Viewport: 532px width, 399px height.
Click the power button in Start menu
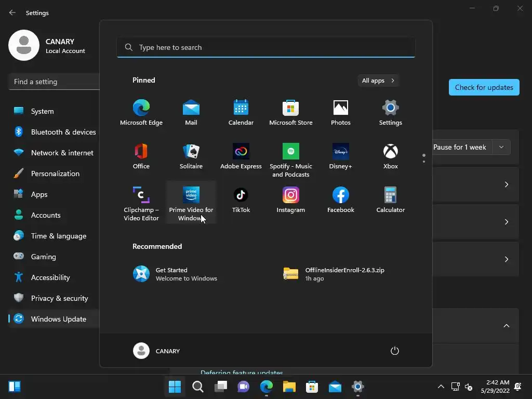pyautogui.click(x=395, y=351)
